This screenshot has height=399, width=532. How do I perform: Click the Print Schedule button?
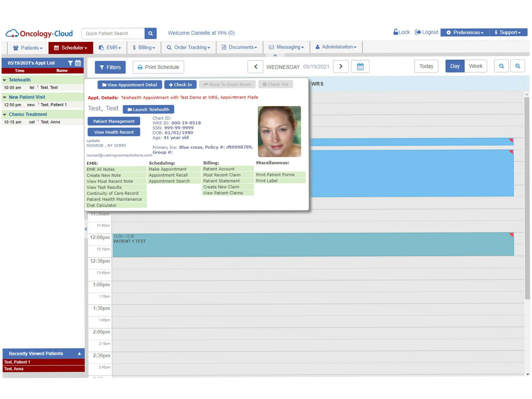click(x=158, y=67)
